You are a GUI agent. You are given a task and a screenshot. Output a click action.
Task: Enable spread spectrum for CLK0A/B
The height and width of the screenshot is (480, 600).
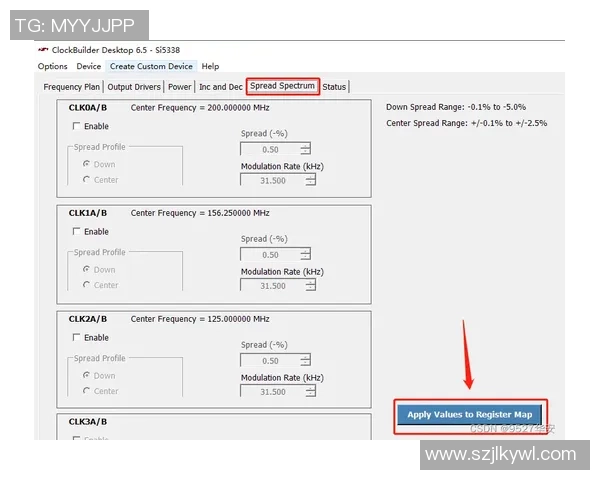click(77, 127)
